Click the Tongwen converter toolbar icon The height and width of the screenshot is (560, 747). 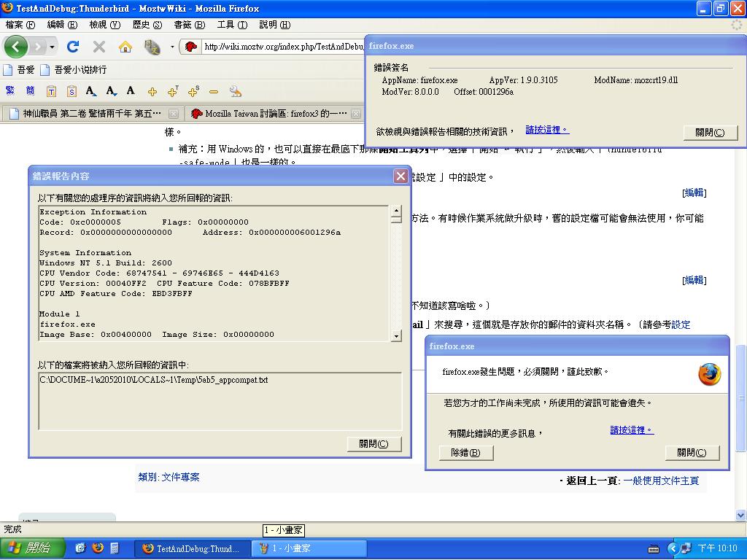(x=152, y=47)
